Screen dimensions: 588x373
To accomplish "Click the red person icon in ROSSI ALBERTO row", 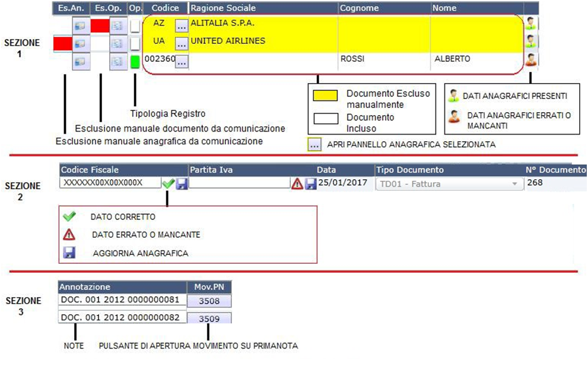I will (x=530, y=59).
